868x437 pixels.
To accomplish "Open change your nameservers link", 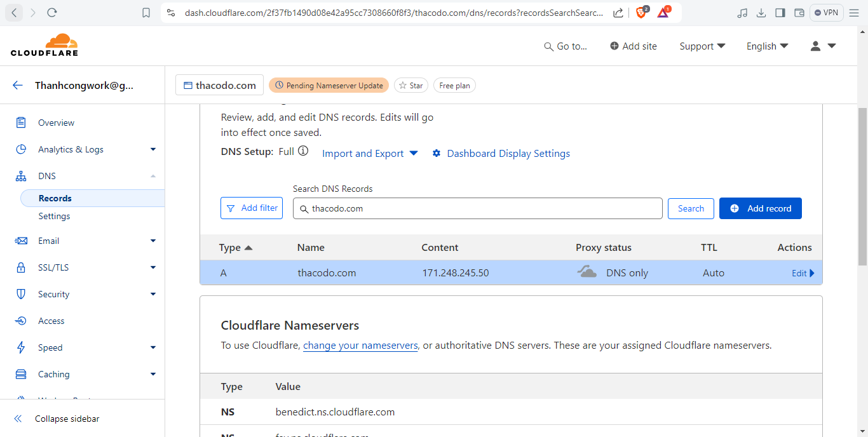I will [x=360, y=346].
